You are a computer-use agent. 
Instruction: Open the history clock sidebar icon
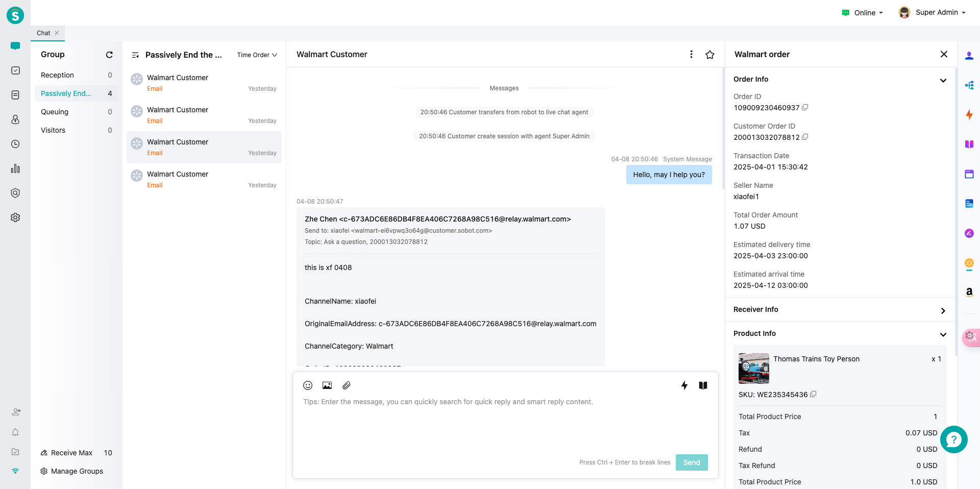(x=15, y=144)
